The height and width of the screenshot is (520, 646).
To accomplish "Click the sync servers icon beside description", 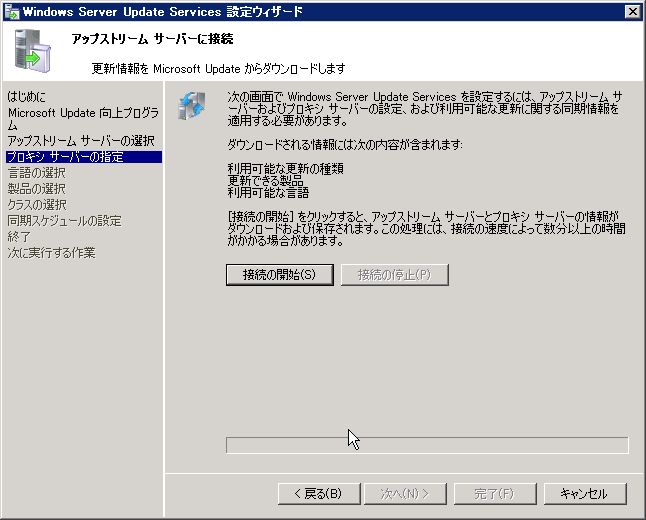I will coord(192,106).
